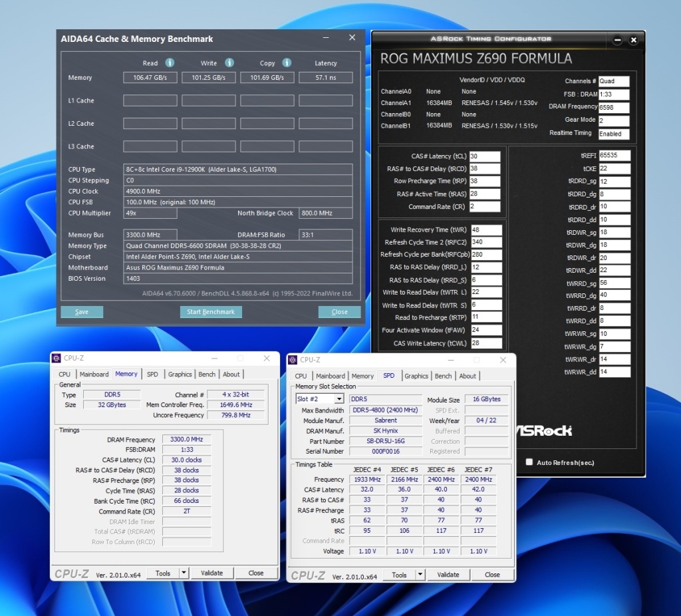Click the Gear Mode value field
The image size is (681, 616).
(614, 121)
